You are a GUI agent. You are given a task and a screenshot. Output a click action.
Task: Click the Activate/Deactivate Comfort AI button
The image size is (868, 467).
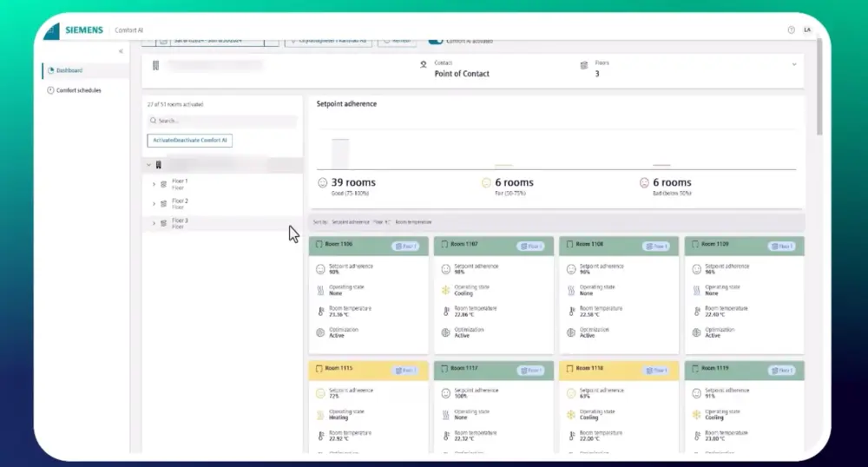(x=189, y=140)
